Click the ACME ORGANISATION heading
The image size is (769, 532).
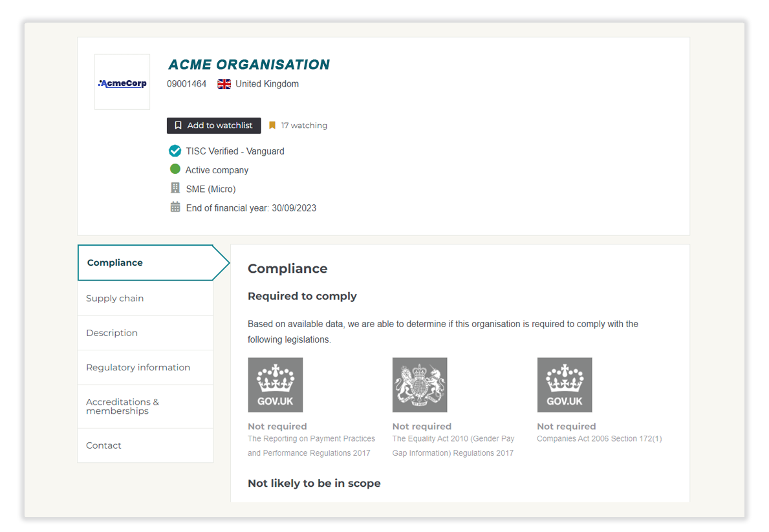[x=249, y=65]
